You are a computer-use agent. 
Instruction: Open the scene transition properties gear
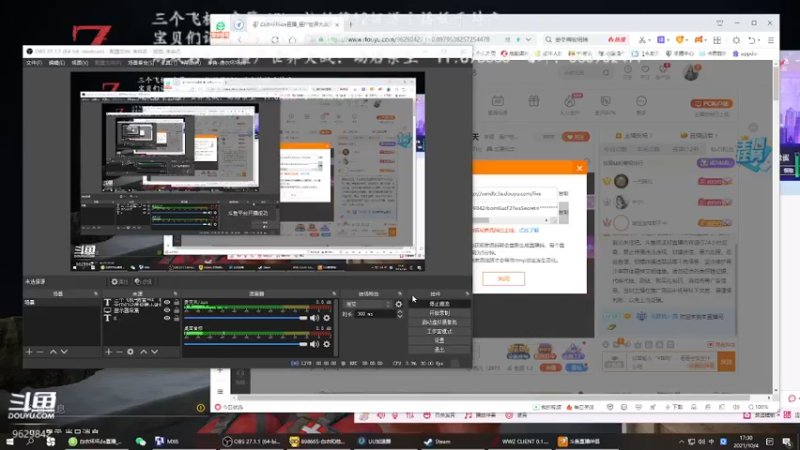point(398,304)
